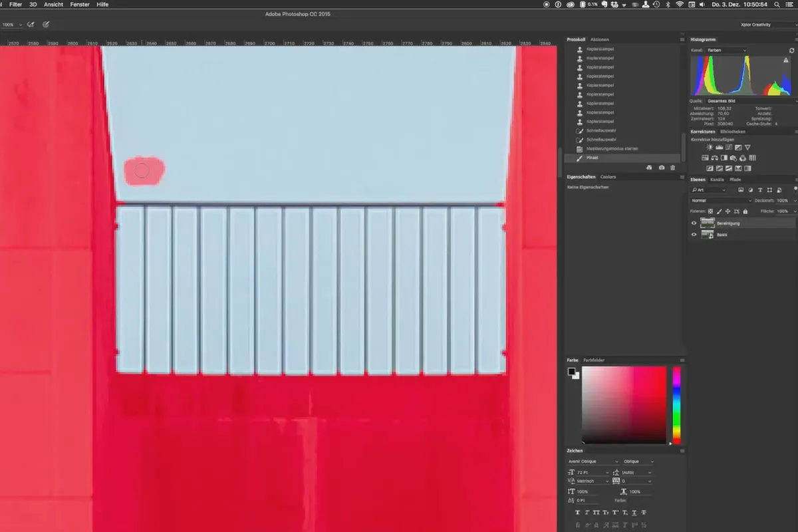
Task: Create new document from current state
Action: (650, 168)
